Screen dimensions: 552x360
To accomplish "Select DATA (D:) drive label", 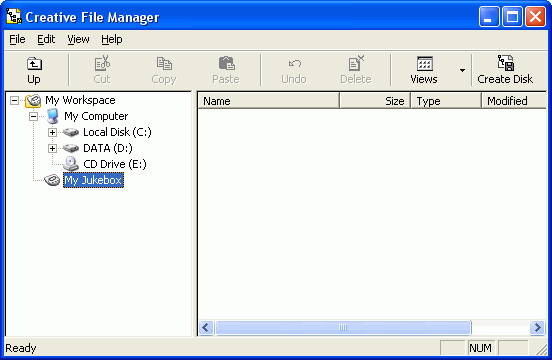I will click(x=108, y=148).
